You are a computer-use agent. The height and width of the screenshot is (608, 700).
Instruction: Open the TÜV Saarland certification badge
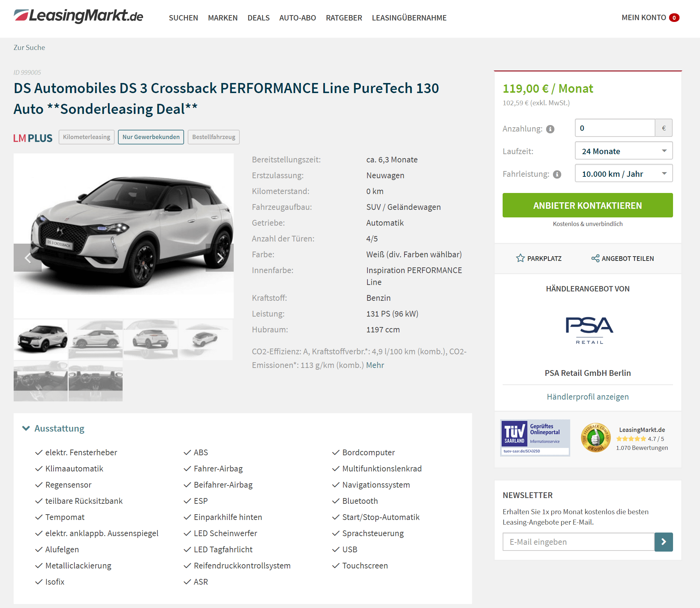[x=535, y=438]
